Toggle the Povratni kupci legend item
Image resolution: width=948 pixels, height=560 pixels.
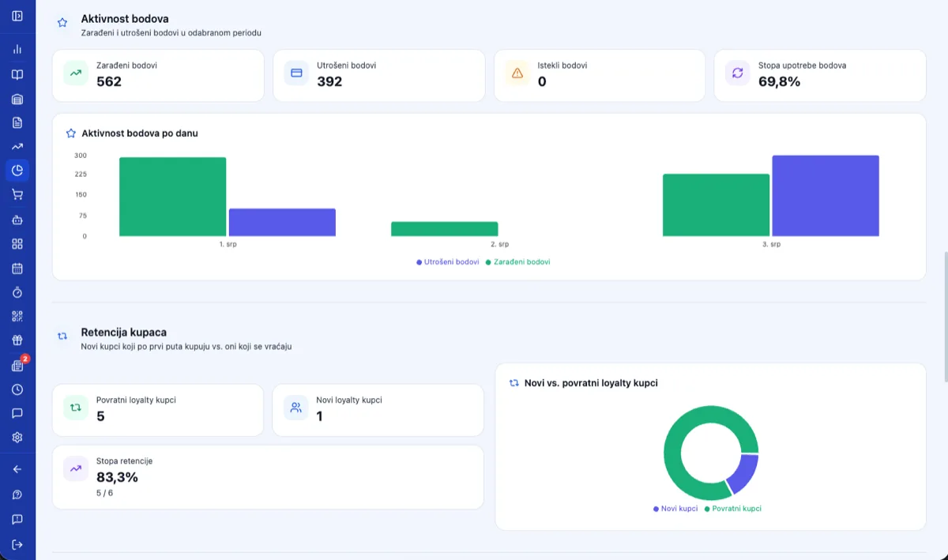(733, 509)
